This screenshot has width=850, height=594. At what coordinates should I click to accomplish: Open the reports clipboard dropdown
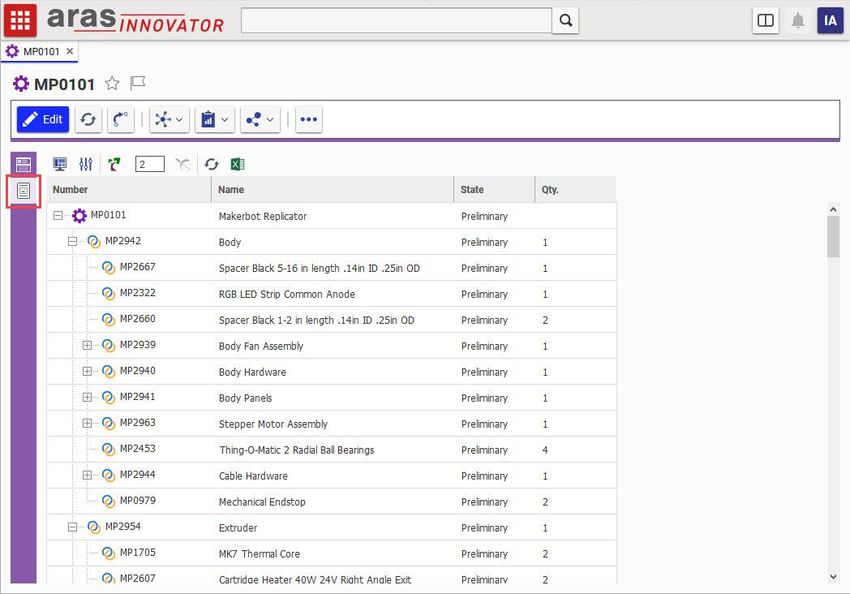215,119
